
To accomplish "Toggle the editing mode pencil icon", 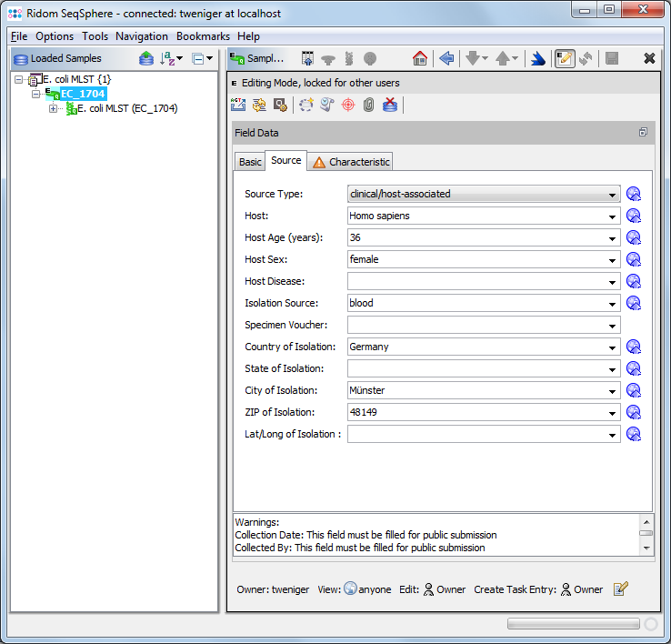I will 565,58.
